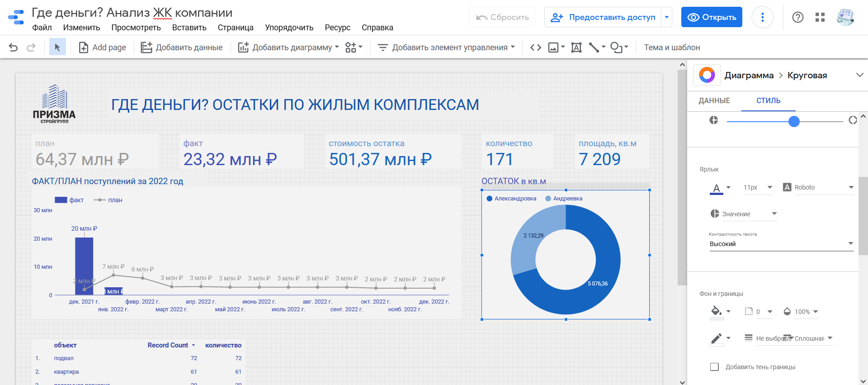
Task: Open the Просмотреть menu
Action: (136, 28)
